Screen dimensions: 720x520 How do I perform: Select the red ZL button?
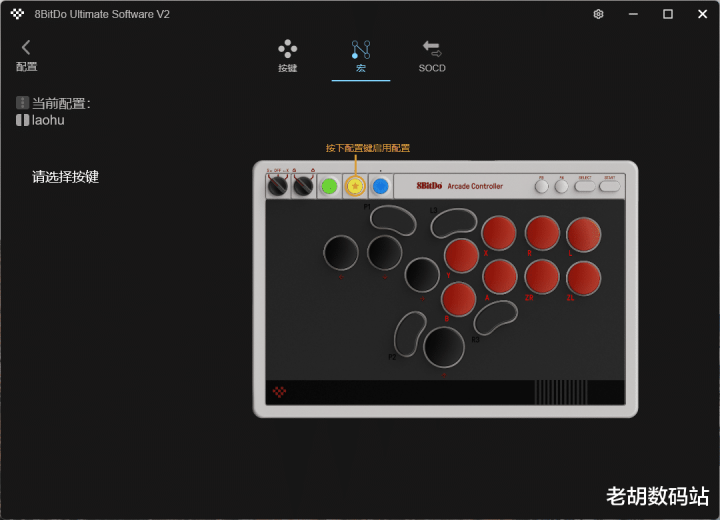(x=584, y=278)
